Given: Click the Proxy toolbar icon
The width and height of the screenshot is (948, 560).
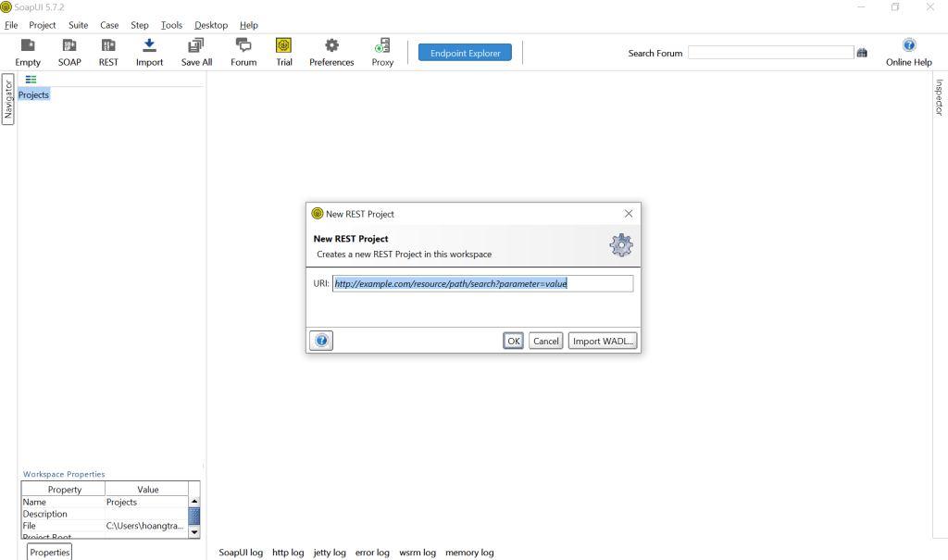Looking at the screenshot, I should (382, 46).
